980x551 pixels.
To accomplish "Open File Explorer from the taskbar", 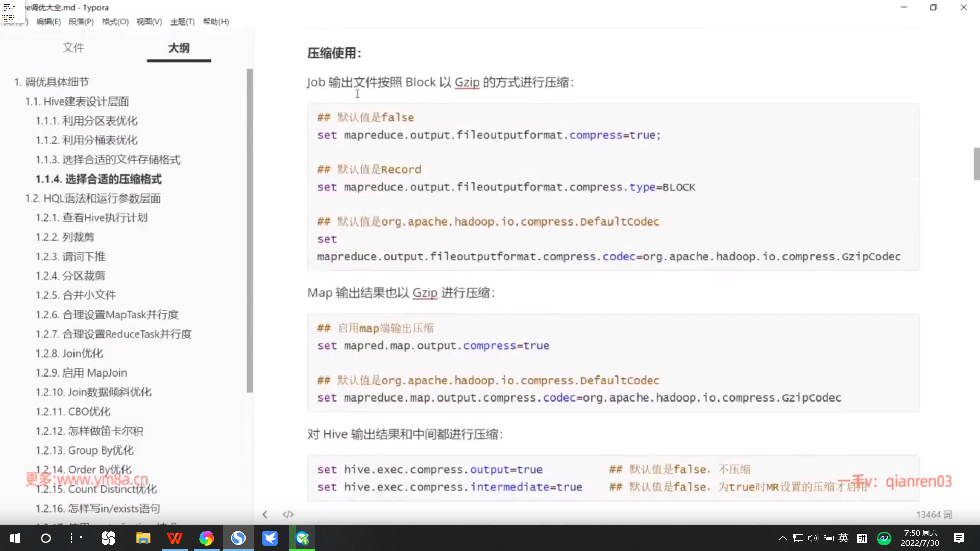I will point(143,538).
